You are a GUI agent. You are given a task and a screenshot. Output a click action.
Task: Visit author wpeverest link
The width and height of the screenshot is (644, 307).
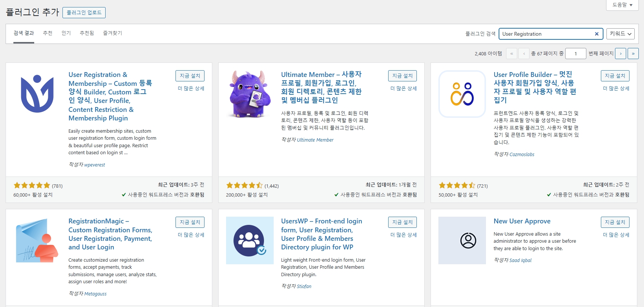[x=94, y=165]
